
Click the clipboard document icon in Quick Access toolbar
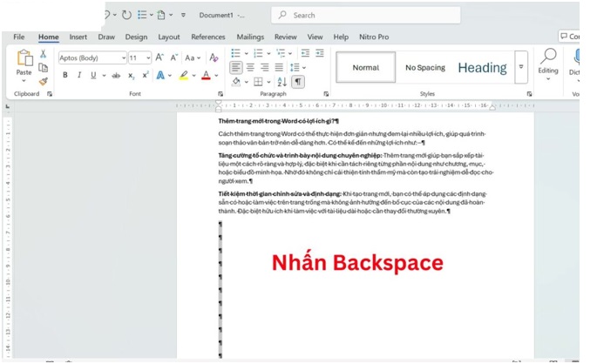point(161,15)
